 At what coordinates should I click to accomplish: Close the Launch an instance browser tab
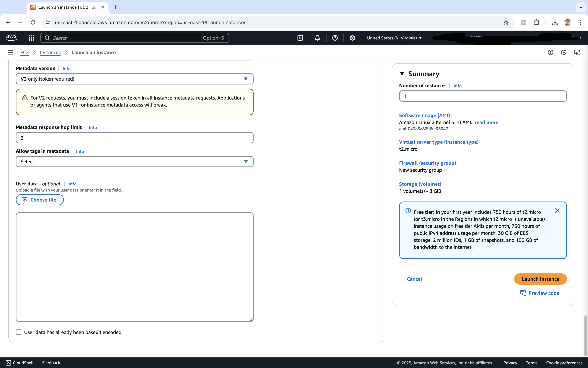pos(103,7)
